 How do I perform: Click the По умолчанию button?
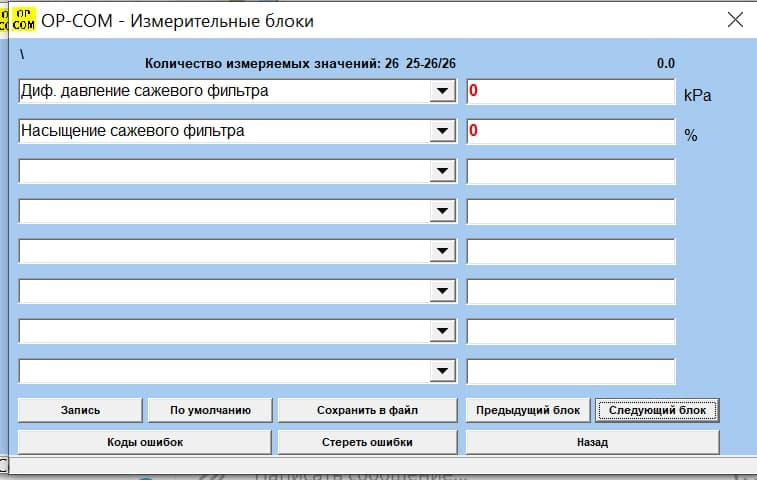210,410
